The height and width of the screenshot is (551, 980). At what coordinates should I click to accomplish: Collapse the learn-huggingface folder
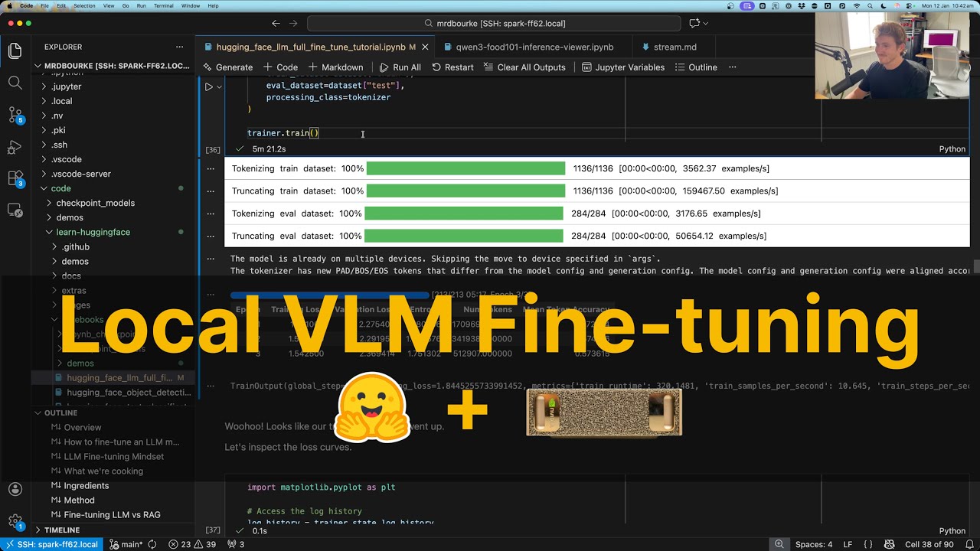coord(50,232)
